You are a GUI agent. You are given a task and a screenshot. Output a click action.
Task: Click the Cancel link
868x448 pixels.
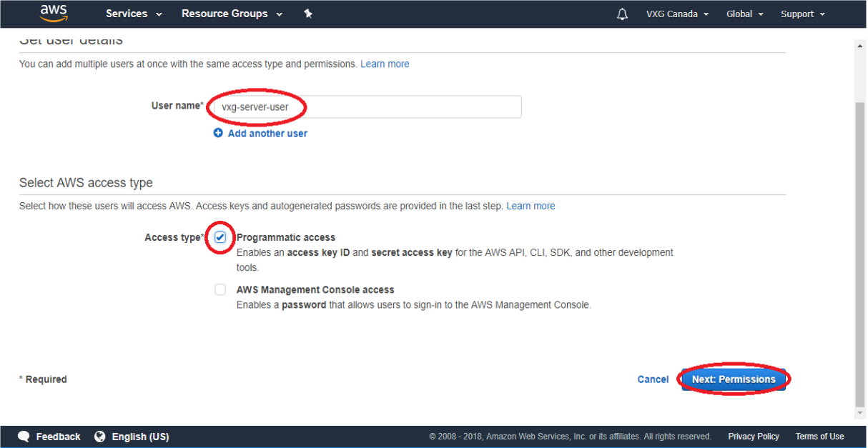(x=653, y=379)
